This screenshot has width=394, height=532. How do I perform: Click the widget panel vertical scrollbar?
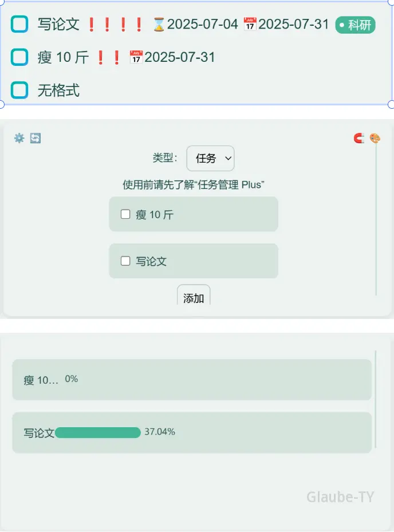pyautogui.click(x=376, y=220)
